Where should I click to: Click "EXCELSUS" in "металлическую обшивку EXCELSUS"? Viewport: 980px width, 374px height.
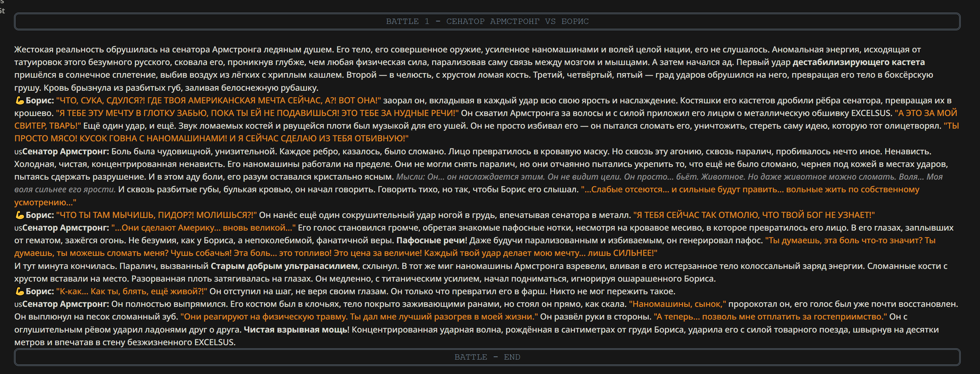point(871,113)
